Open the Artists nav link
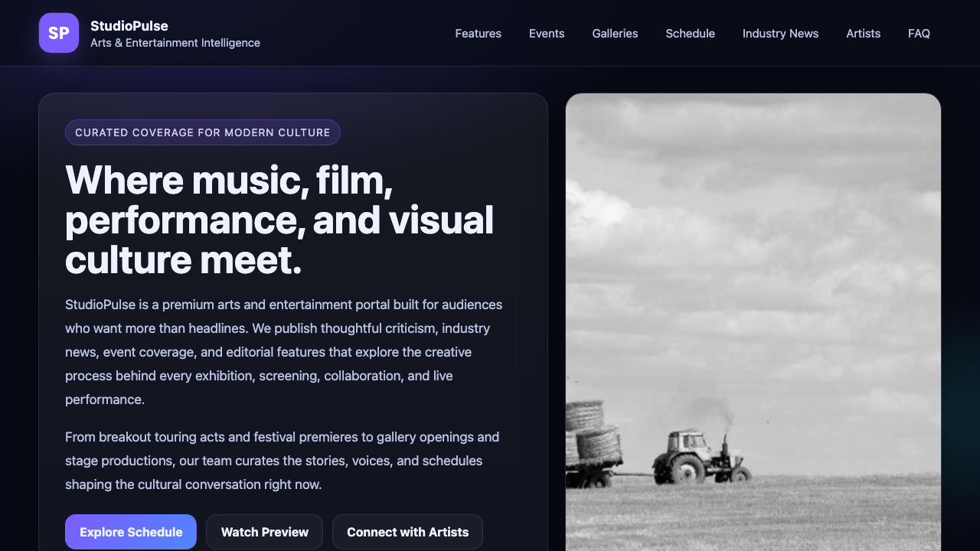 (863, 34)
